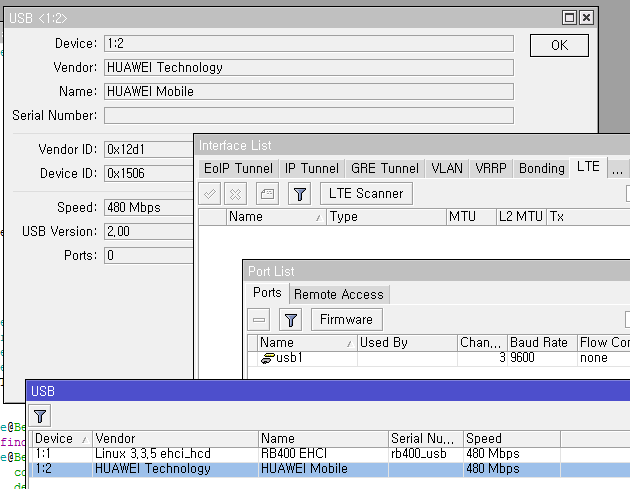630x489 pixels.
Task: Select the usb1 port icon
Action: click(x=268, y=358)
